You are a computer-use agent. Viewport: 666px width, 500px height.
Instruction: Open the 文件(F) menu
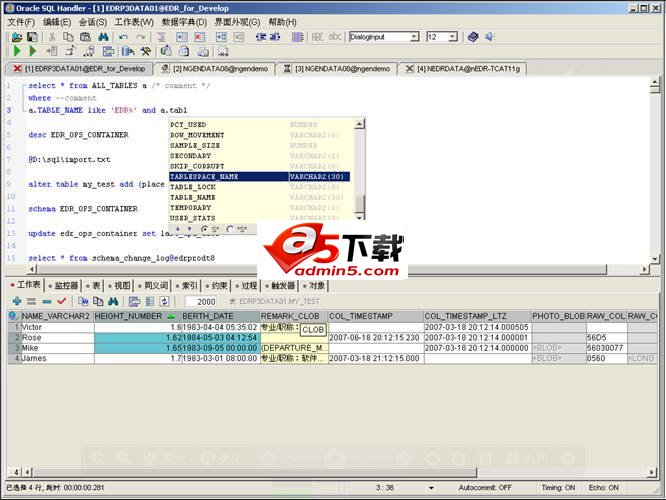(21, 22)
